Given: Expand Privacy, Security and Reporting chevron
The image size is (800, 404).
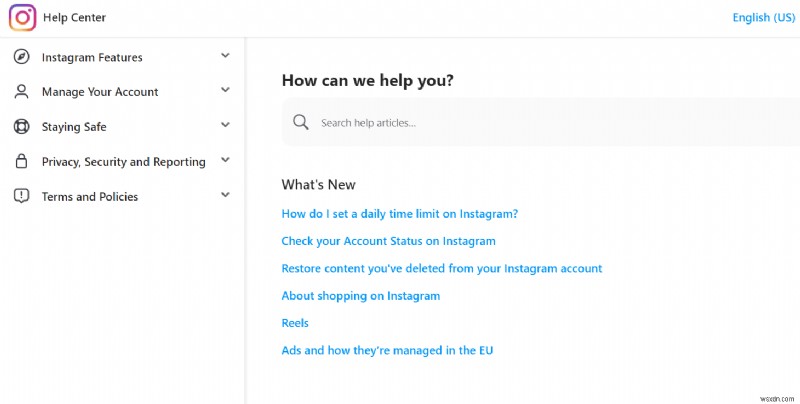Looking at the screenshot, I should tap(225, 160).
